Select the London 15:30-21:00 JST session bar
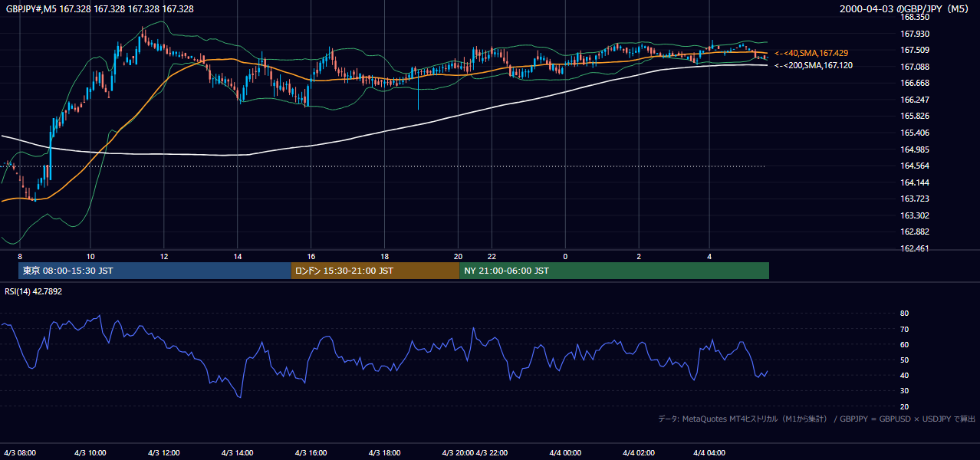Image resolution: width=980 pixels, height=460 pixels. [375, 271]
